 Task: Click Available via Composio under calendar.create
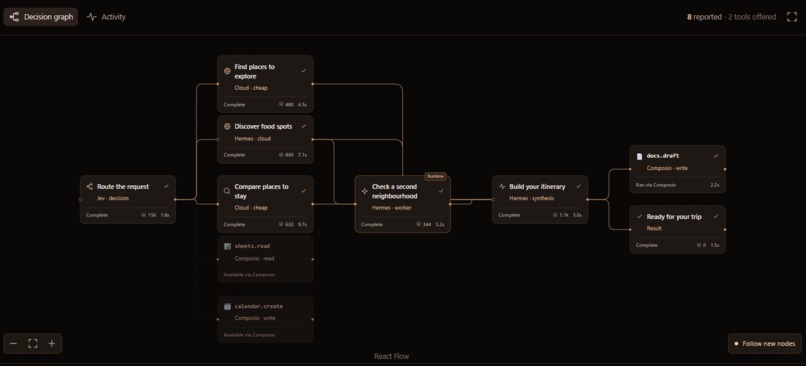tap(249, 335)
